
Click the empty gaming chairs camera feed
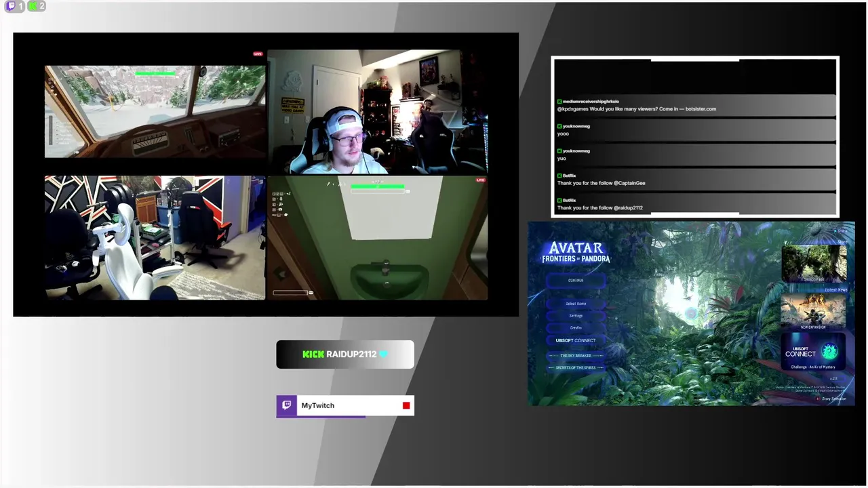(155, 238)
